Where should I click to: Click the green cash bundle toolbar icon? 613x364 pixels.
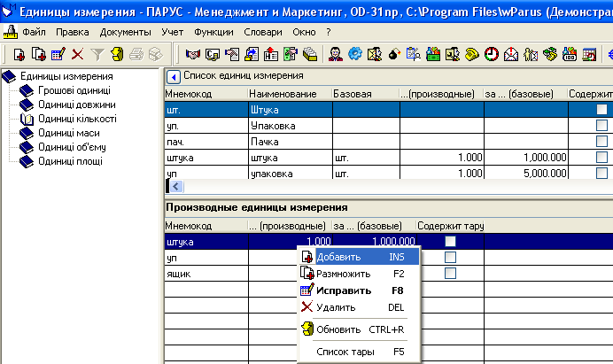tap(550, 54)
